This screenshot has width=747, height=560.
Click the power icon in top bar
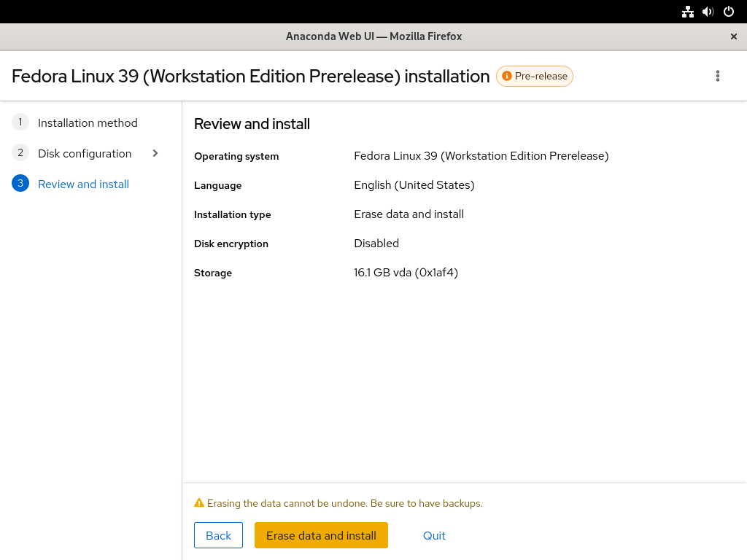click(729, 12)
